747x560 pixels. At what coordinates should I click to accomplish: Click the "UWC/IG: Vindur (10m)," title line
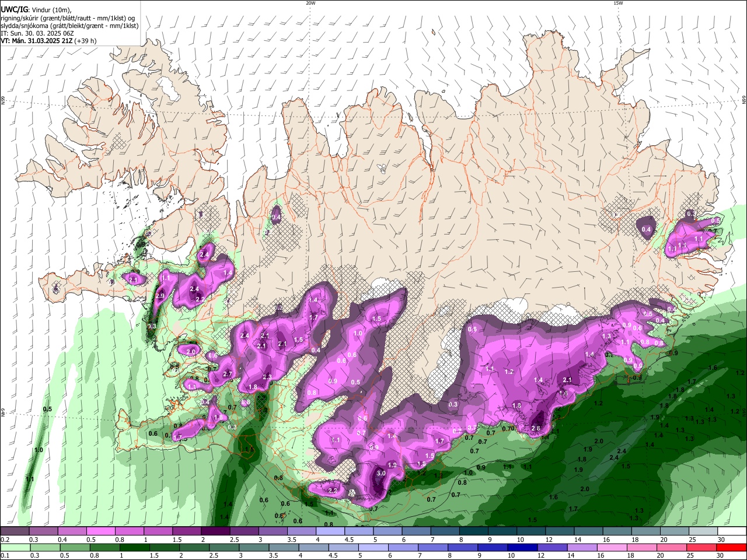[x=36, y=9]
